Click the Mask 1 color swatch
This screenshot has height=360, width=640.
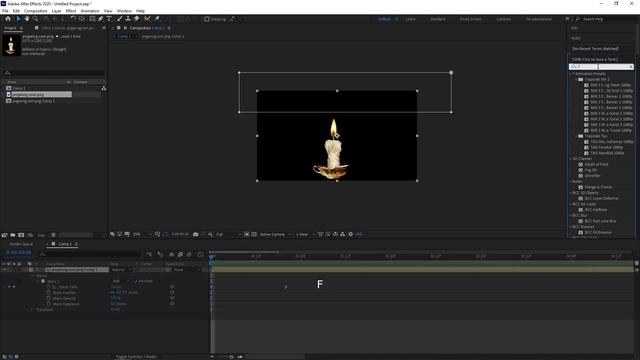[x=43, y=281]
